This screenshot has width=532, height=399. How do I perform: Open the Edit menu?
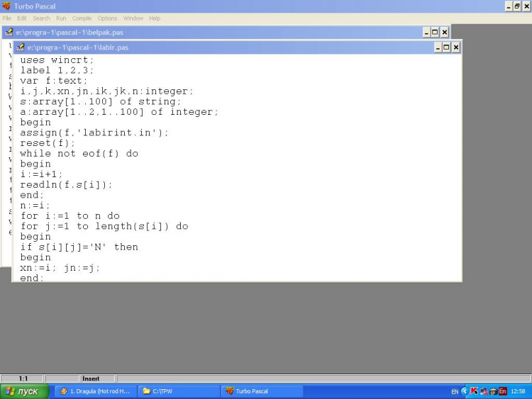point(22,18)
